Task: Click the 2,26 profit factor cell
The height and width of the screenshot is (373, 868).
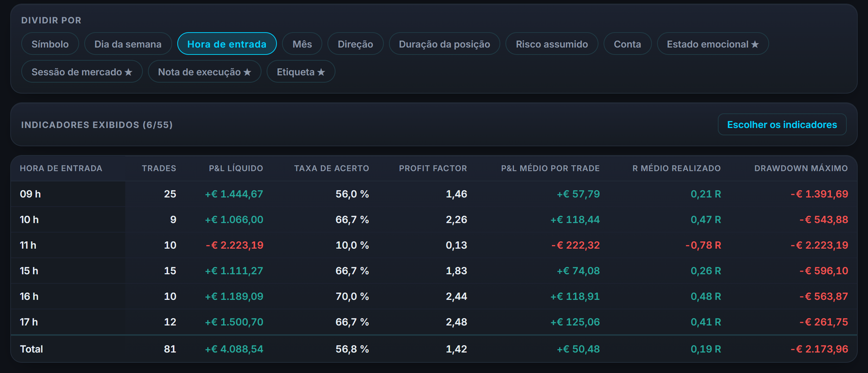Action: point(456,220)
